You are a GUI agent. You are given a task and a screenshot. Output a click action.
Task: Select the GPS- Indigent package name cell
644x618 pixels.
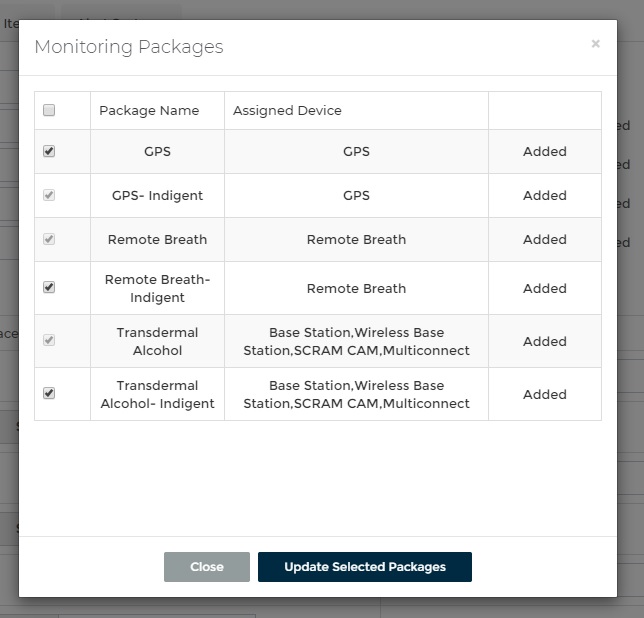click(157, 196)
